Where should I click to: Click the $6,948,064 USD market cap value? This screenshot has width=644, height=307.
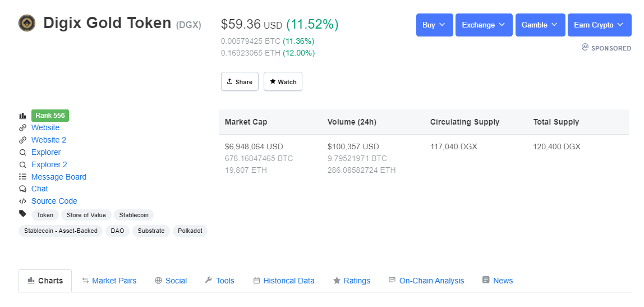pyautogui.click(x=254, y=146)
